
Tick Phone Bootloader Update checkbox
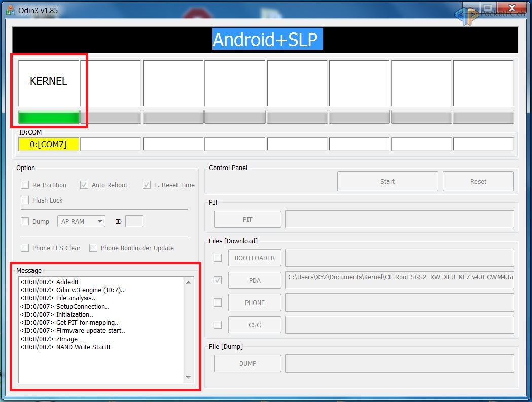93,248
